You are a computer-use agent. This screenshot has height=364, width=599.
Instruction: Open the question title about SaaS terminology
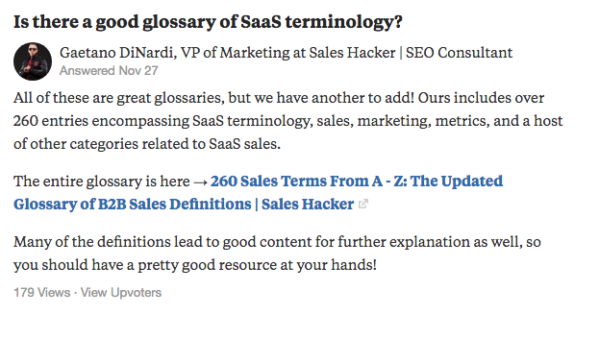tap(208, 22)
